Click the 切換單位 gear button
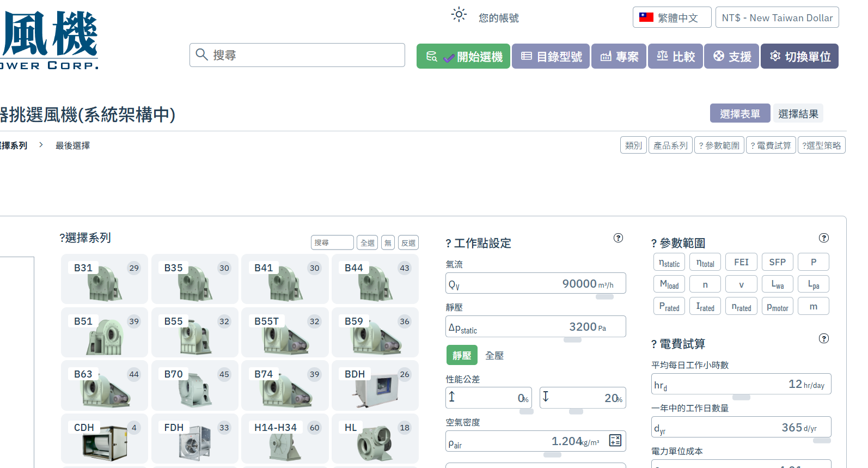The image size is (868, 468). [x=799, y=56]
